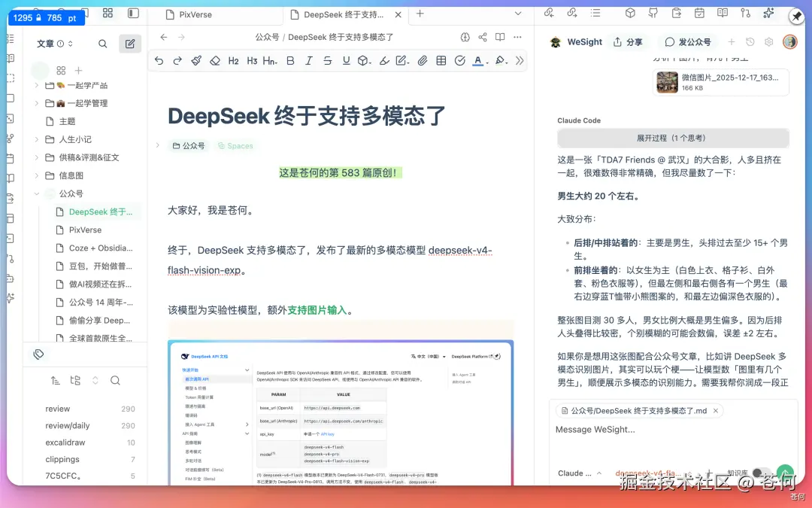The height and width of the screenshot is (508, 812).
Task: Open a new tab with plus
Action: pos(420,14)
